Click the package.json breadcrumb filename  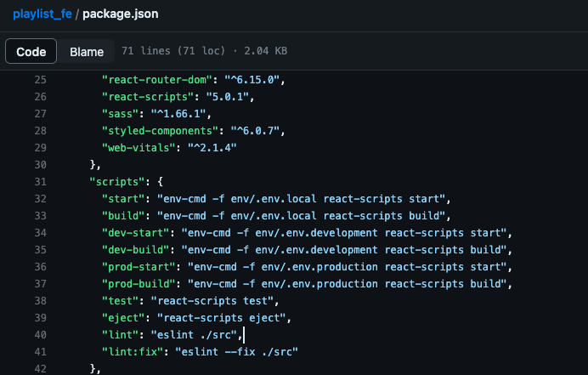pyautogui.click(x=121, y=14)
